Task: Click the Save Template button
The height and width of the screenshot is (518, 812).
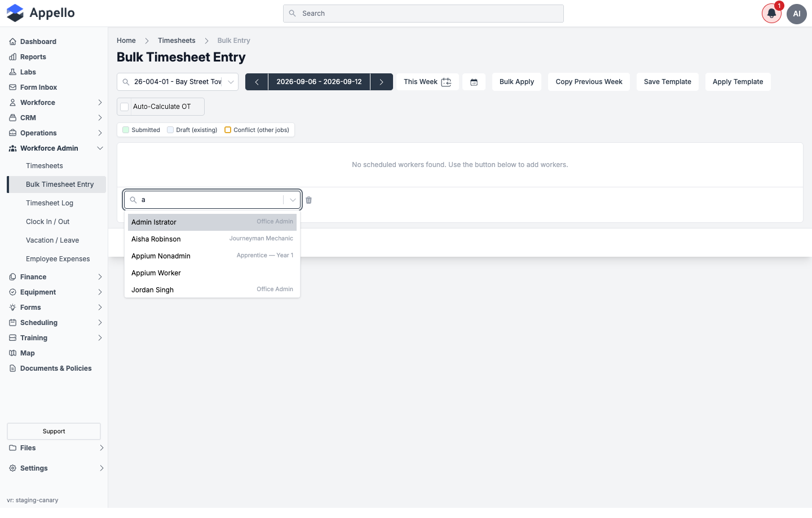Action: click(x=668, y=82)
